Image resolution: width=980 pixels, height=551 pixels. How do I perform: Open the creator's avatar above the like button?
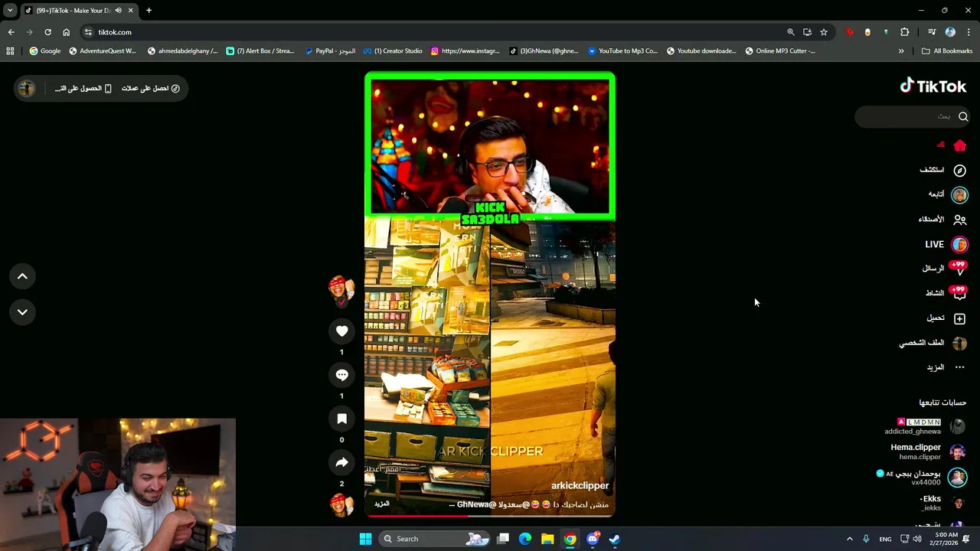(341, 288)
